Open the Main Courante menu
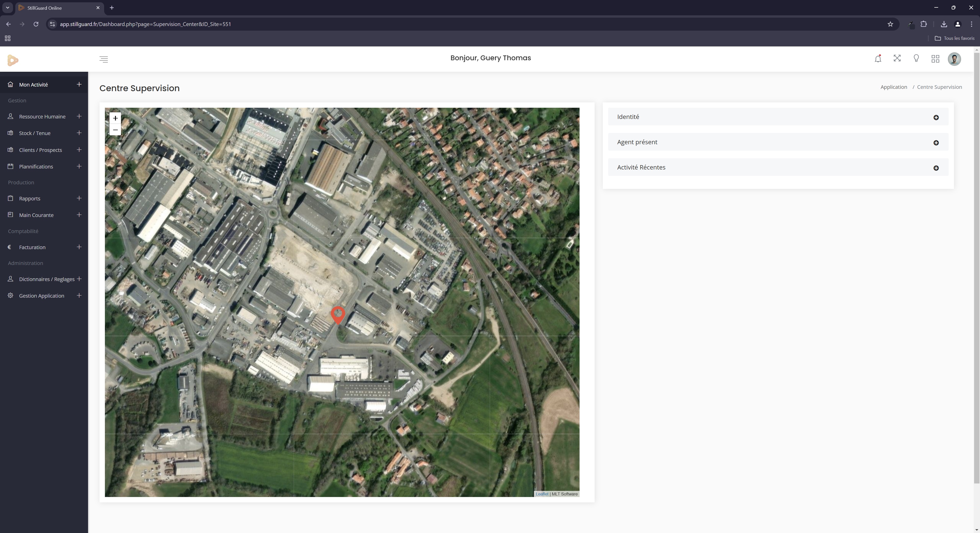The width and height of the screenshot is (980, 533). coord(36,215)
